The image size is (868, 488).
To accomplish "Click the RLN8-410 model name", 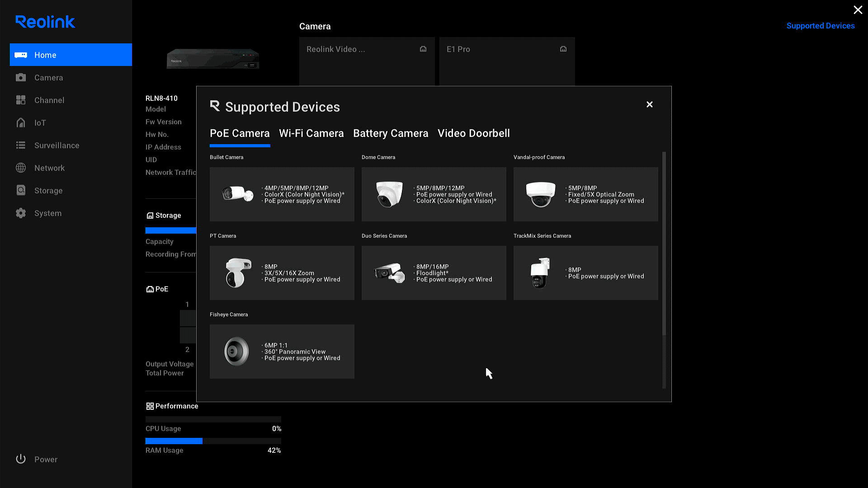I will coord(161,98).
